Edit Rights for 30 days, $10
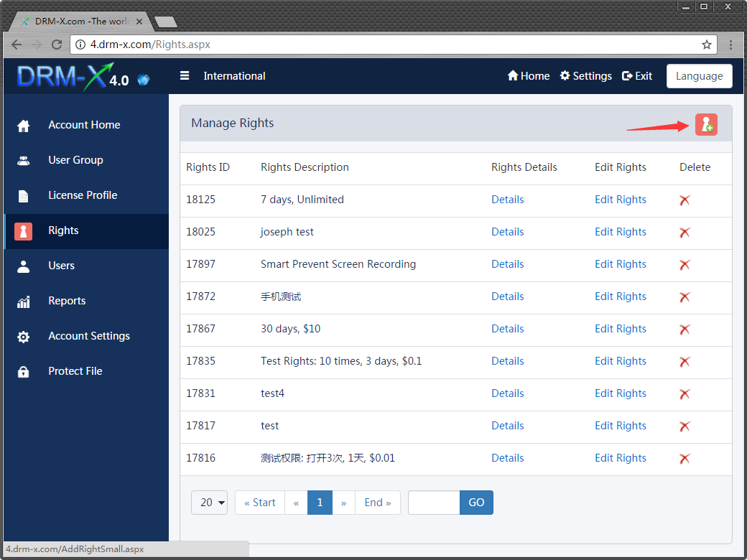Viewport: 747px width, 560px height. click(621, 329)
